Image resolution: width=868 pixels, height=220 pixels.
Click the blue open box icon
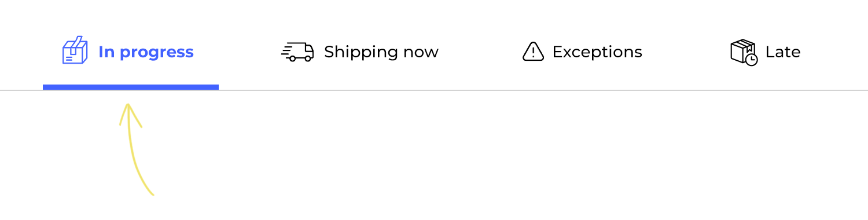pyautogui.click(x=75, y=50)
